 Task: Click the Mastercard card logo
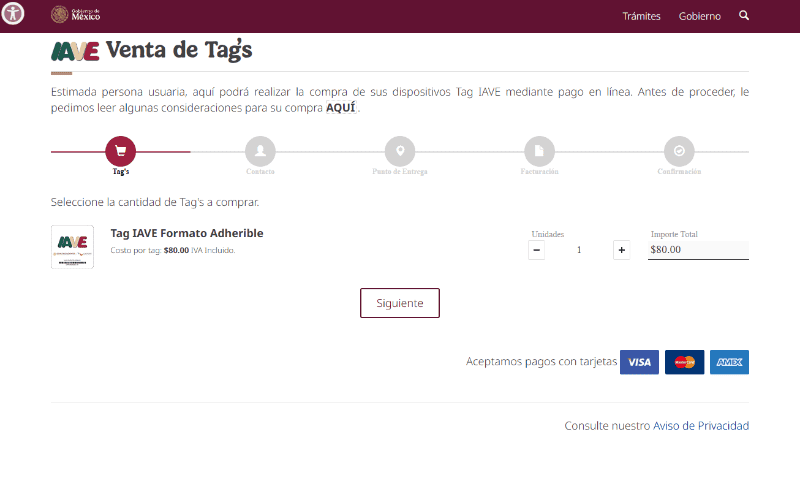coord(684,362)
